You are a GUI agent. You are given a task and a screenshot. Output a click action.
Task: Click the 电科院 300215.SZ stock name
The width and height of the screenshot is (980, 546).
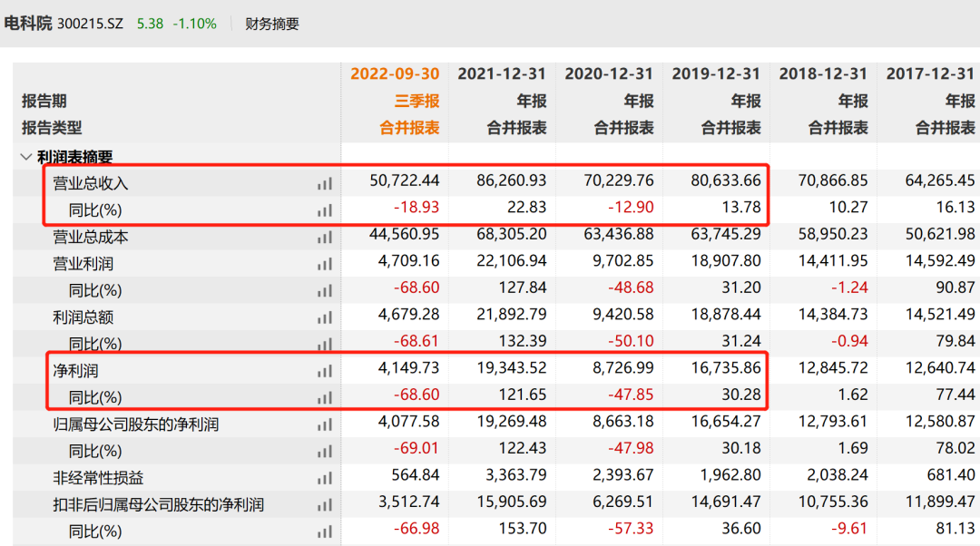click(65, 24)
